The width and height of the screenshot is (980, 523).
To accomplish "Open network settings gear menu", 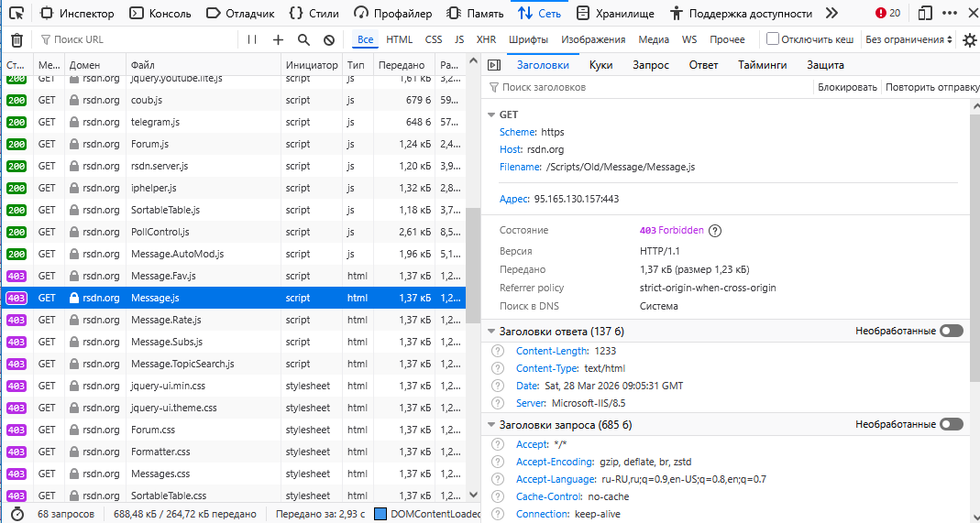I will [x=969, y=40].
